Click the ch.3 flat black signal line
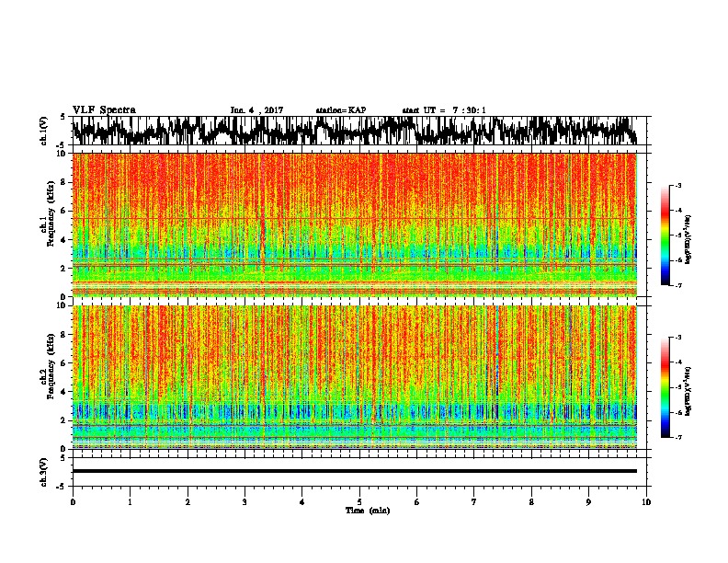728x563 pixels. point(355,471)
